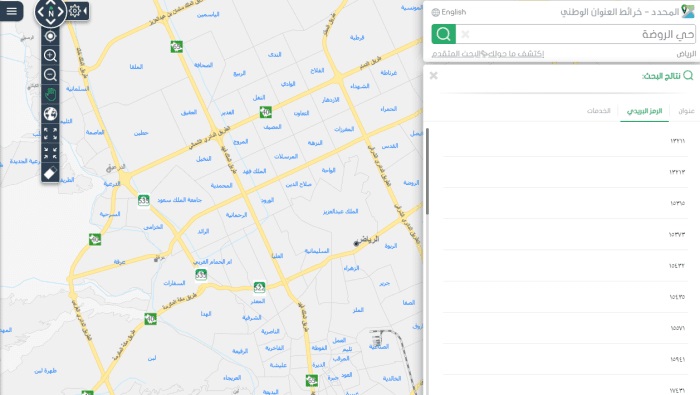Click the 522 highway shield on map
Viewport: 700px width, 395px height.
pyautogui.click(x=259, y=287)
